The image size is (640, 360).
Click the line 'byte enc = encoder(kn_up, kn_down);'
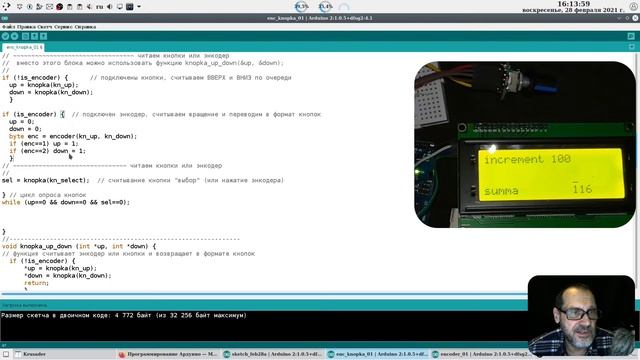(73, 136)
